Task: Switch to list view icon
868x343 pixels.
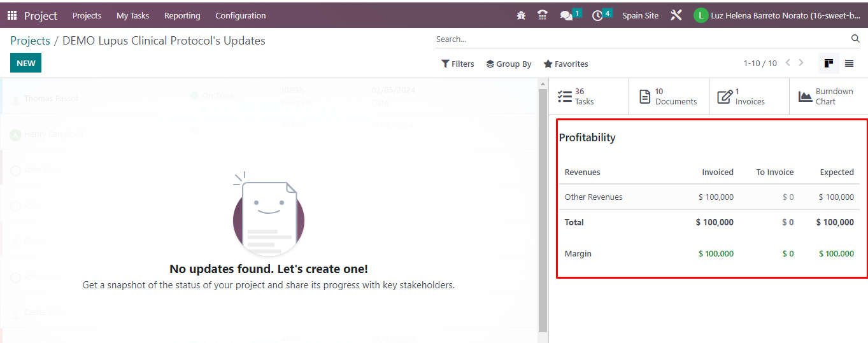Action: pyautogui.click(x=849, y=63)
